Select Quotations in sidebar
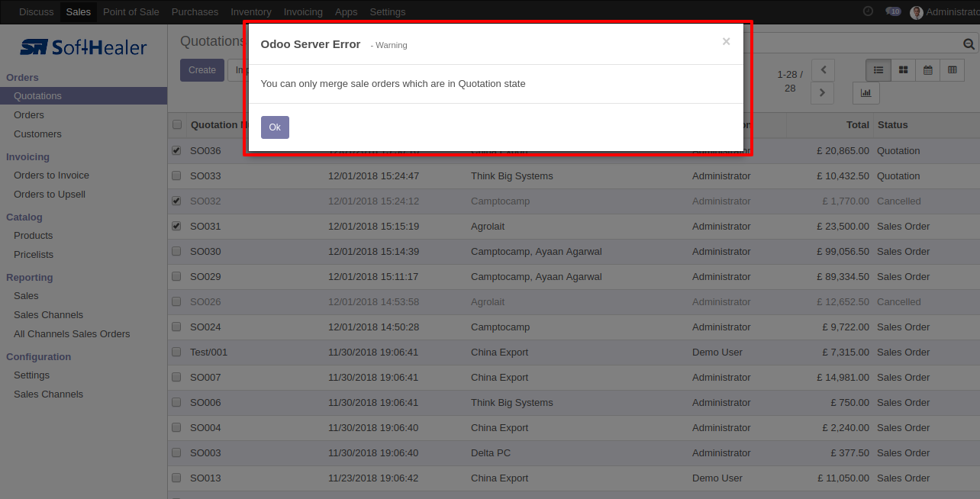 point(83,95)
